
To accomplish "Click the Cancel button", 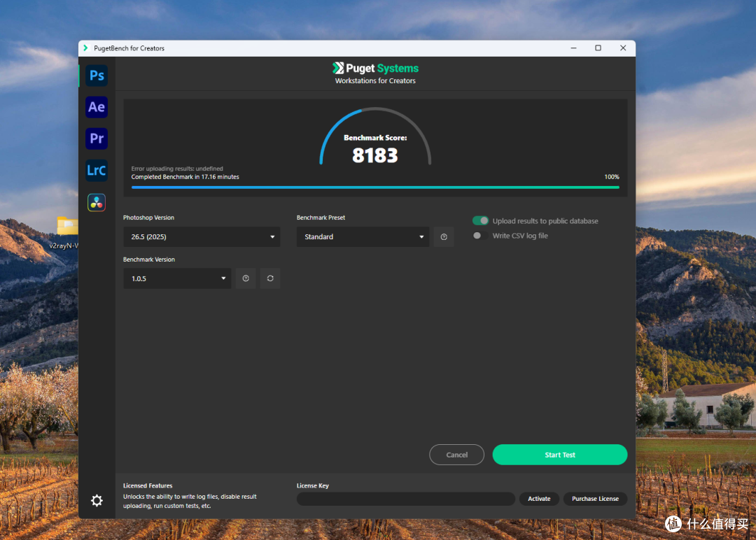I will 456,455.
